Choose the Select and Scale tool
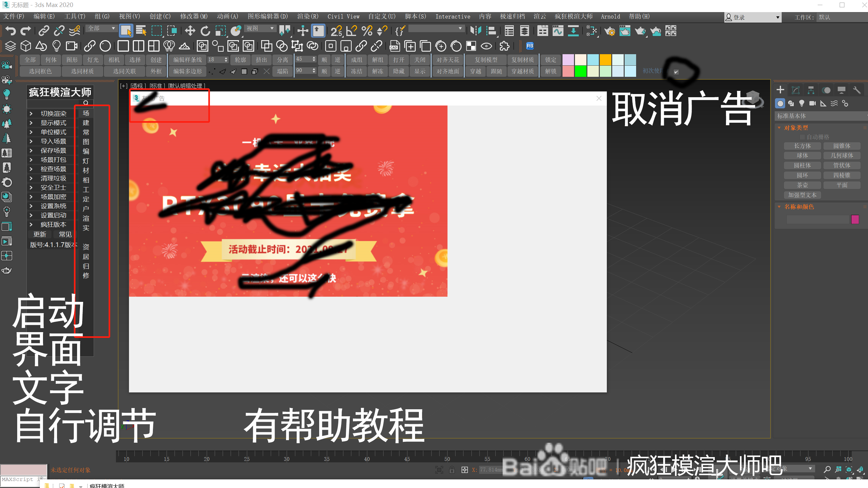Screen dimensions: 868x488 click(x=220, y=31)
